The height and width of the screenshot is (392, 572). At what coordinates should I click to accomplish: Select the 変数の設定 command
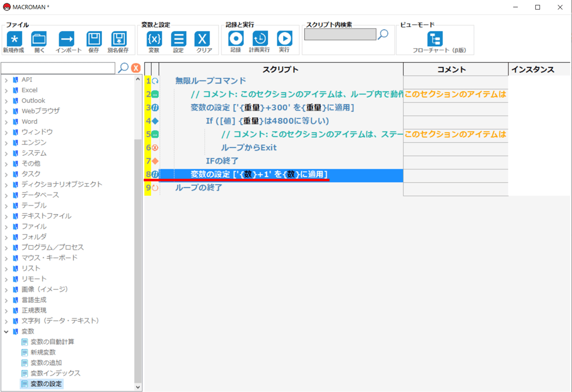coord(46,383)
